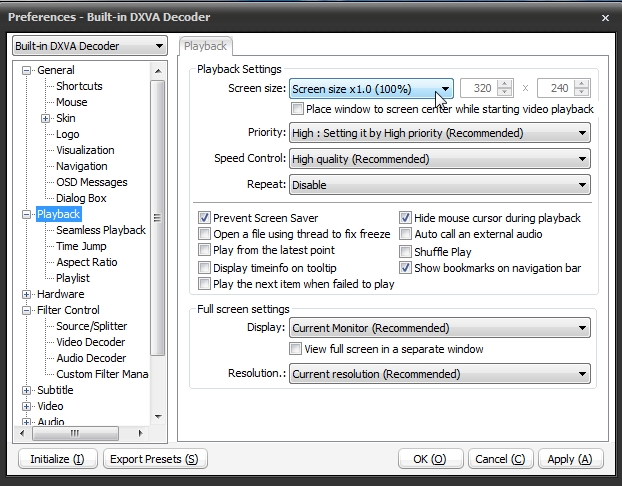
Task: Uncheck Show bookmarks on navigation bar
Action: pos(405,268)
